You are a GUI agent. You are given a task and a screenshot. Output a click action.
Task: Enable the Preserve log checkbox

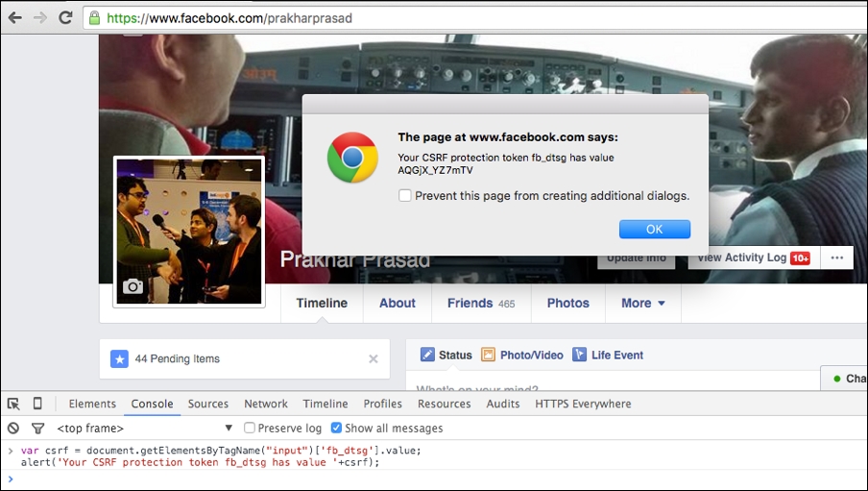250,428
